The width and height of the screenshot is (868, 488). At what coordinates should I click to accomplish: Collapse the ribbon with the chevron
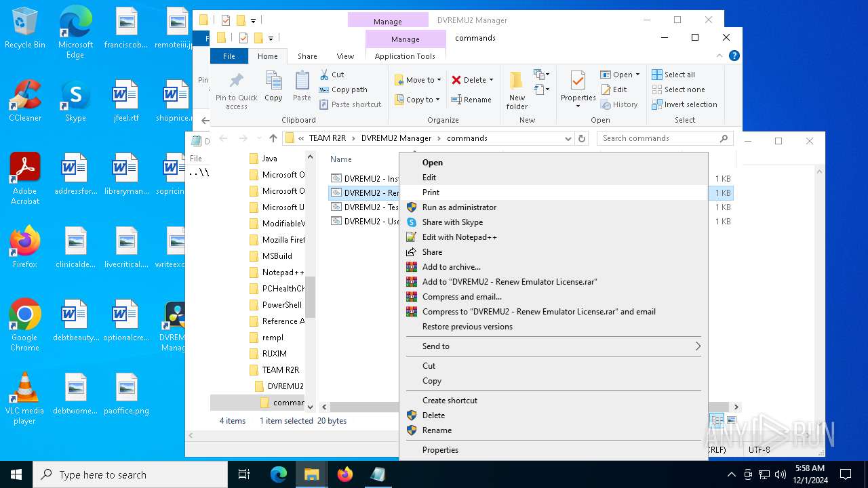(720, 56)
